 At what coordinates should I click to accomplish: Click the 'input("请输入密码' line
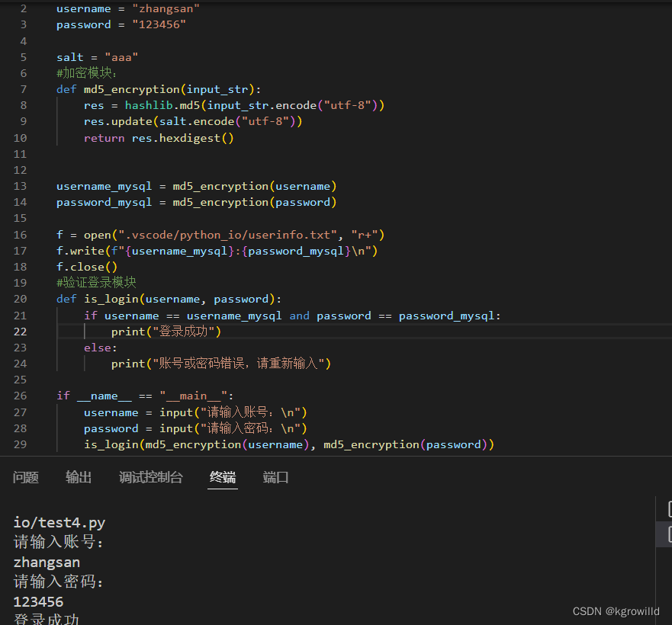(195, 428)
